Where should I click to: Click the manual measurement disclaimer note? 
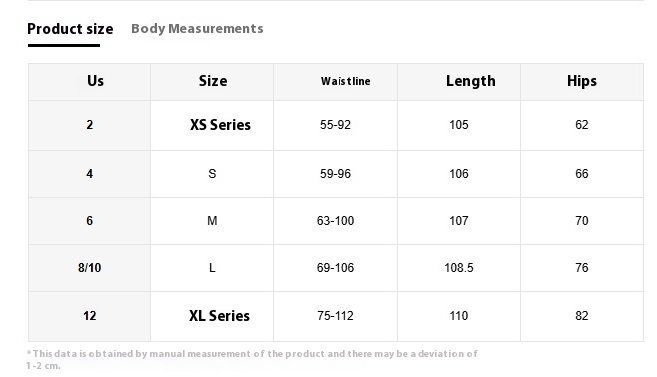pos(252,359)
